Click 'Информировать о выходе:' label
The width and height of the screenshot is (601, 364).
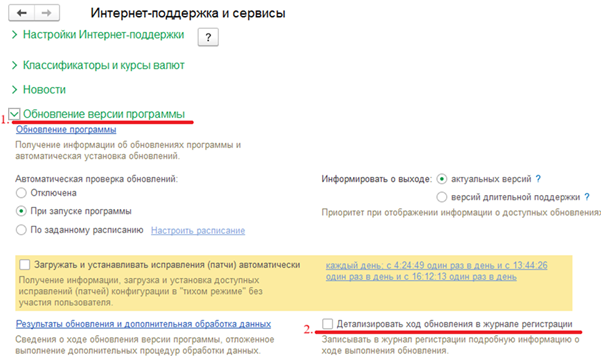(377, 179)
